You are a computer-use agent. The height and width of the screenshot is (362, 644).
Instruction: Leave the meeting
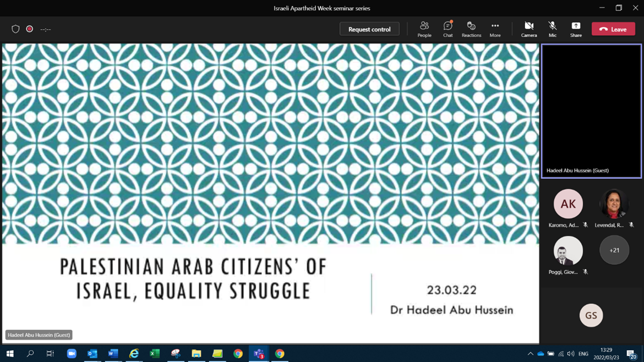coord(613,29)
